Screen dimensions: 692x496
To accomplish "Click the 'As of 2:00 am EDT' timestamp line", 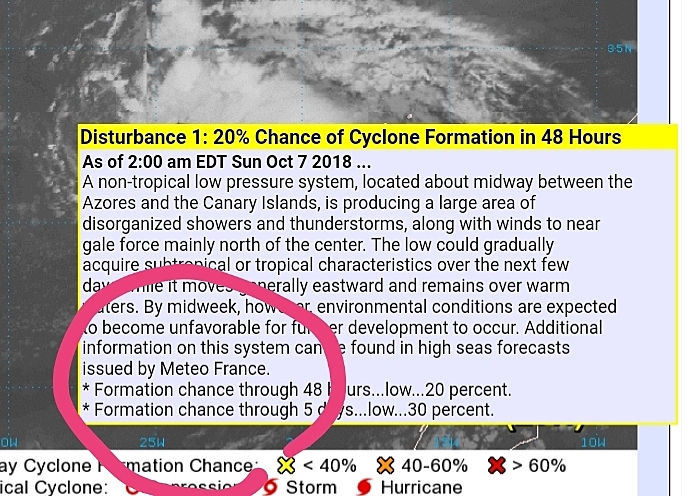I will point(226,162).
